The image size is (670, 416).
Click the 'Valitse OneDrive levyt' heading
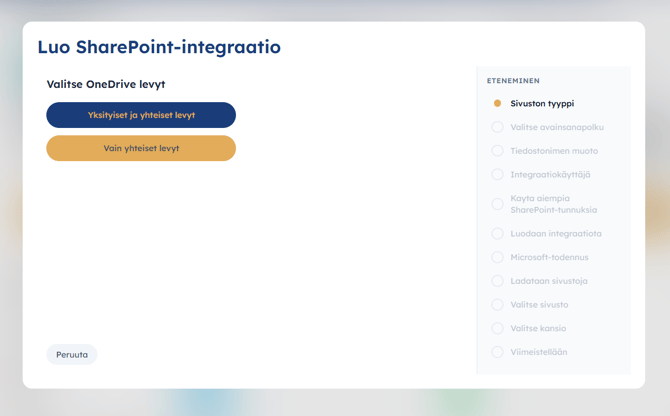[106, 84]
